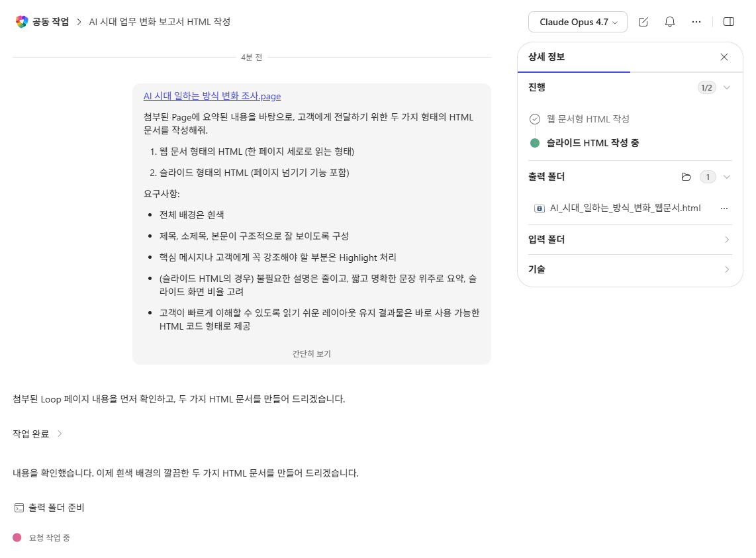
Task: Click the completed check icon for 웹 문서형 HTML 작성
Action: tap(535, 119)
